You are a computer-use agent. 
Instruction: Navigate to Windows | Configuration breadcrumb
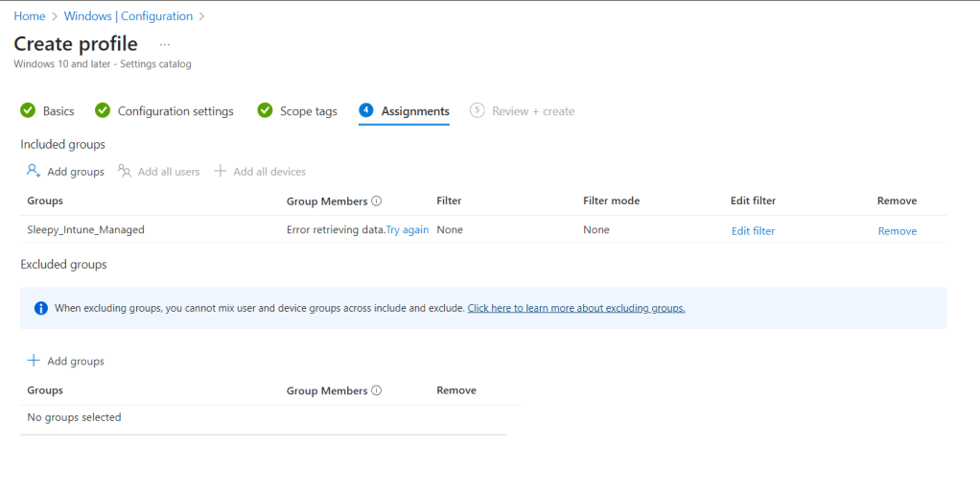click(128, 16)
